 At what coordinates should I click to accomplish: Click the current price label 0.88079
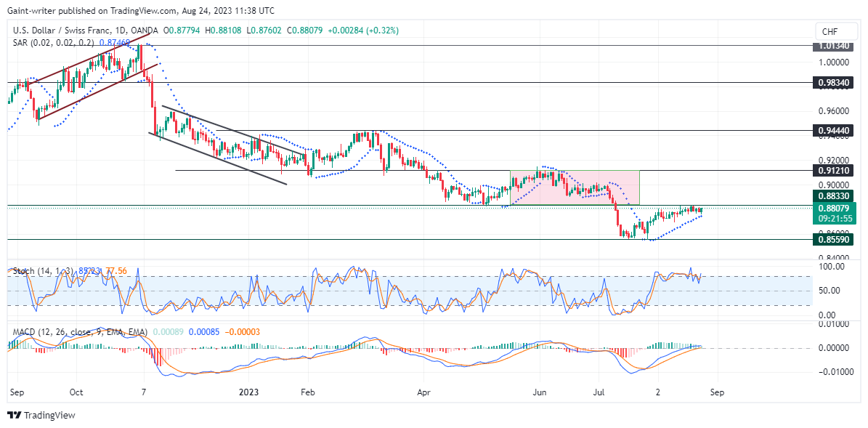[835, 209]
